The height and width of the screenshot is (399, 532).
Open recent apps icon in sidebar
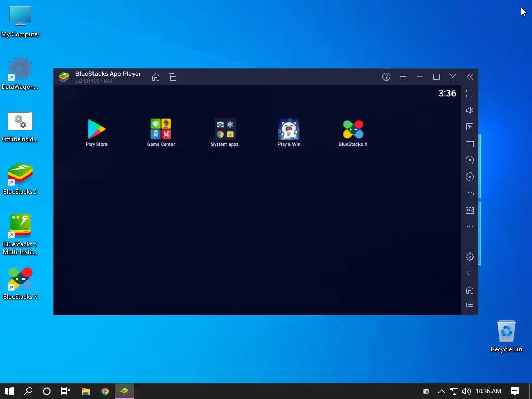click(x=470, y=307)
